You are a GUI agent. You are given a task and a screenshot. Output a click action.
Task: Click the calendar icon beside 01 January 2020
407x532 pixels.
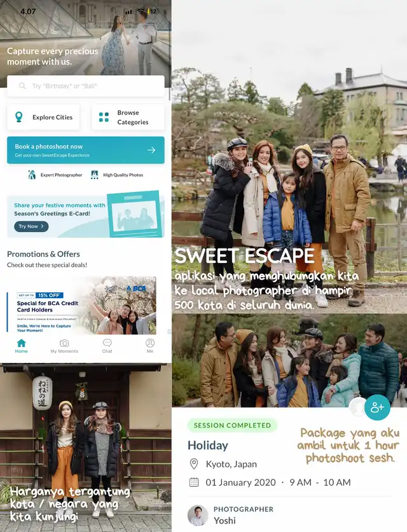[x=194, y=482]
